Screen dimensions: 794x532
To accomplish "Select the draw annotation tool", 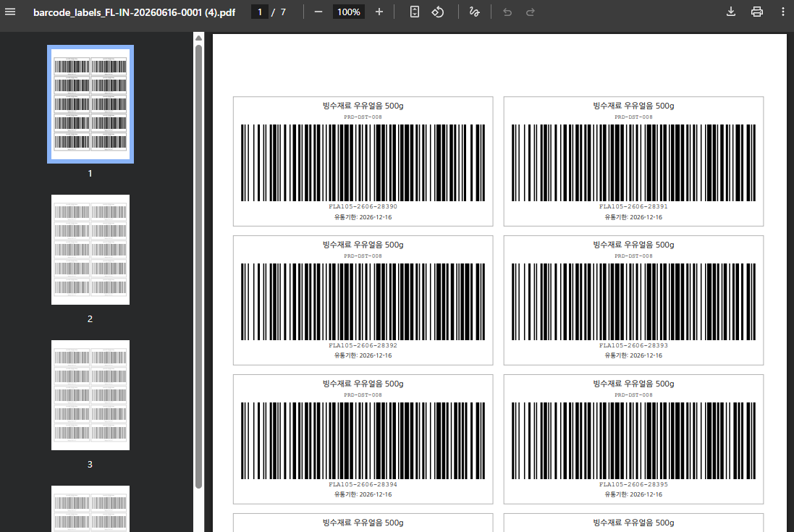I will point(475,12).
